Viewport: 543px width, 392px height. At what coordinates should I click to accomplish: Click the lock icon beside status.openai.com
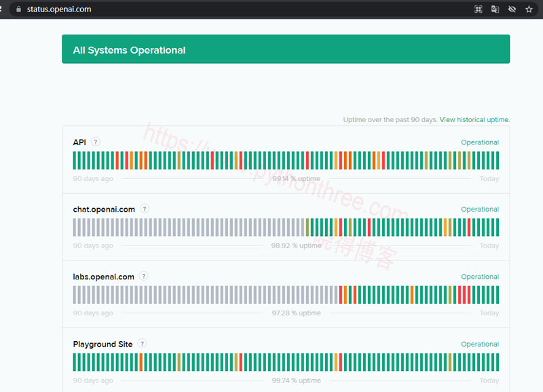tap(19, 9)
